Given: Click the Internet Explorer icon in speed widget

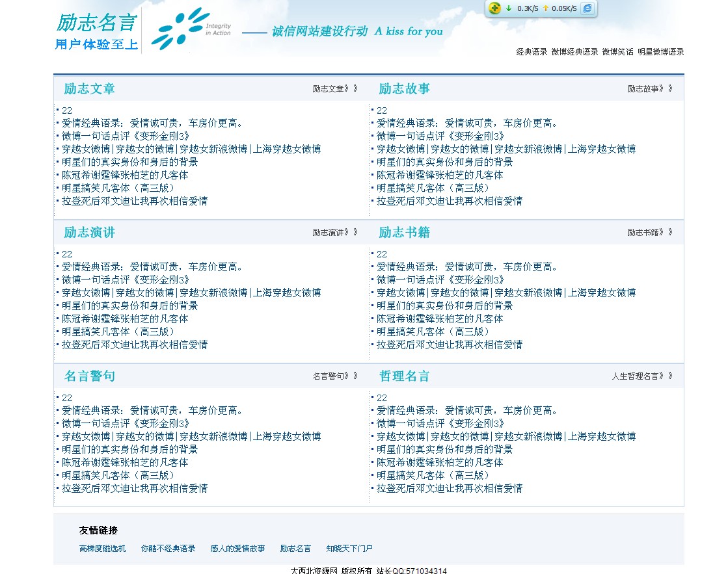Looking at the screenshot, I should pos(587,8).
